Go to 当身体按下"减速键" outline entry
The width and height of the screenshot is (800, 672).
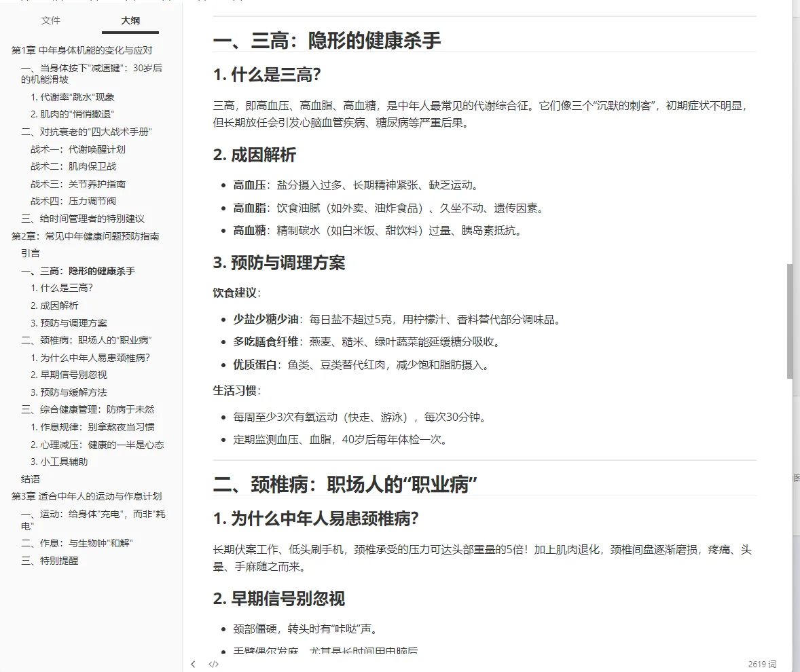click(x=92, y=73)
